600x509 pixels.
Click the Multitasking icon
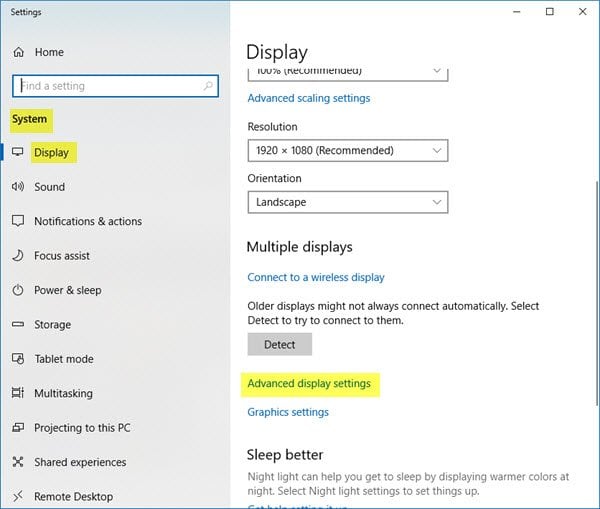18,394
